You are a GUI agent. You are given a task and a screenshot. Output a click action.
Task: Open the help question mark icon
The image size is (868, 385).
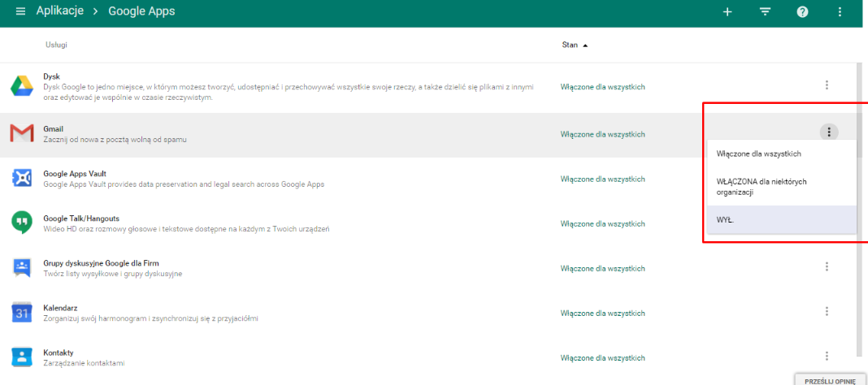click(802, 11)
